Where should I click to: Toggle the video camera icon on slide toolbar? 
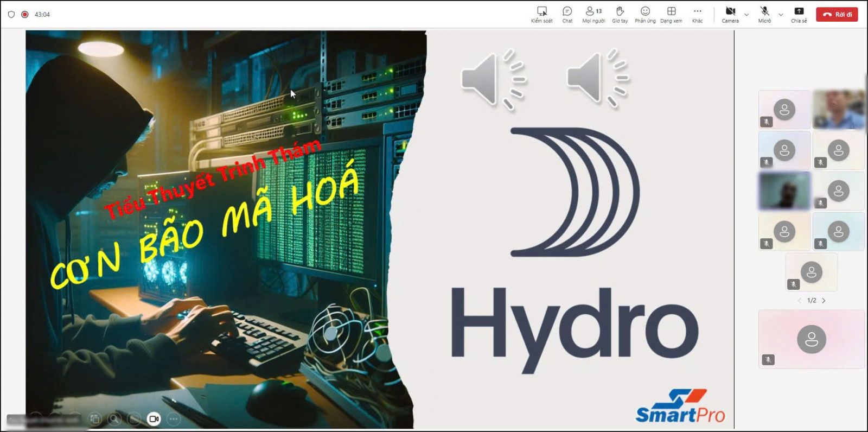[x=154, y=418]
